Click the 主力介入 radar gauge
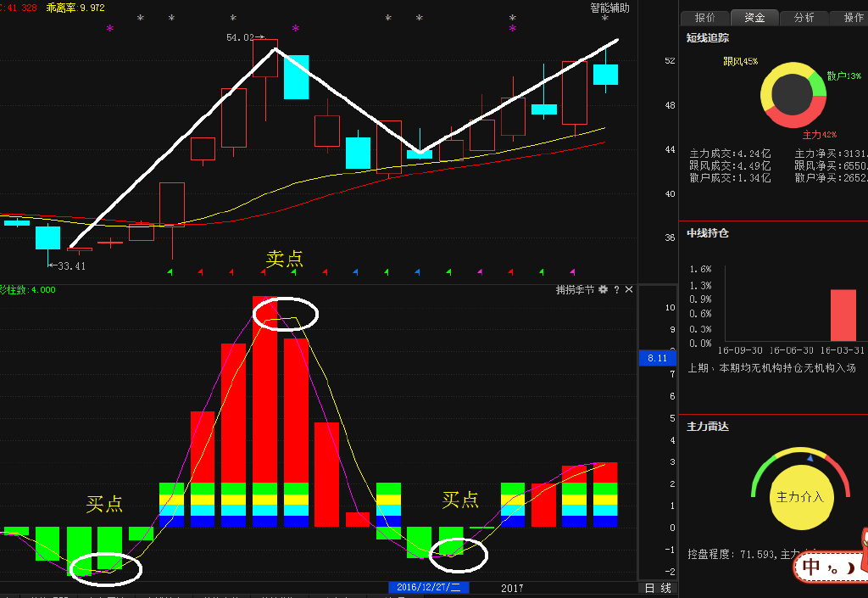This screenshot has height=598, width=868. (x=800, y=496)
